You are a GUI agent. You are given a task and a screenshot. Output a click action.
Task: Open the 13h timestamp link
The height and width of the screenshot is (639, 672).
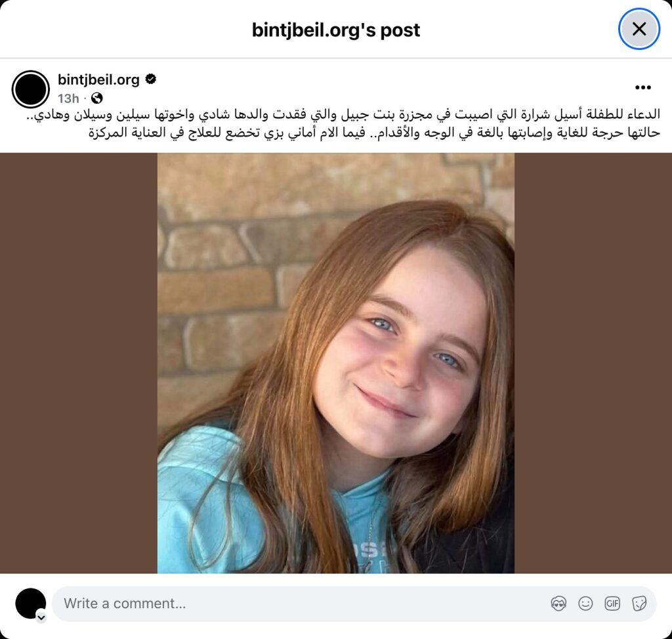pos(68,99)
